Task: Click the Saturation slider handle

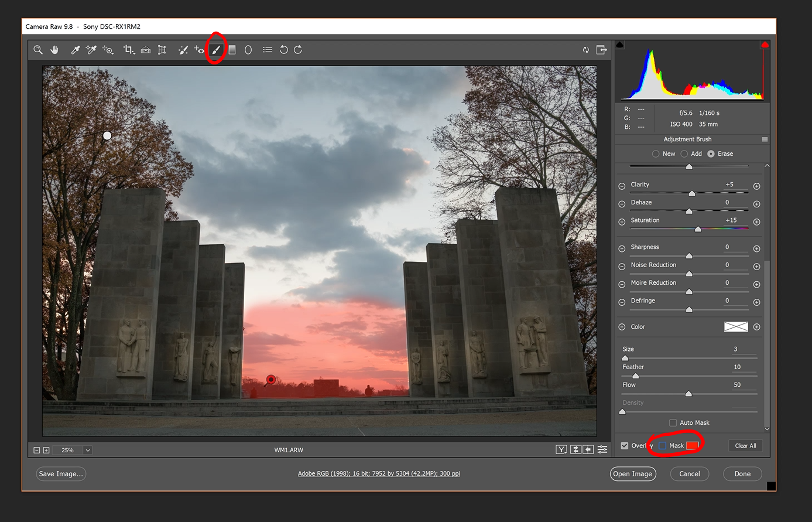Action: coord(698,229)
